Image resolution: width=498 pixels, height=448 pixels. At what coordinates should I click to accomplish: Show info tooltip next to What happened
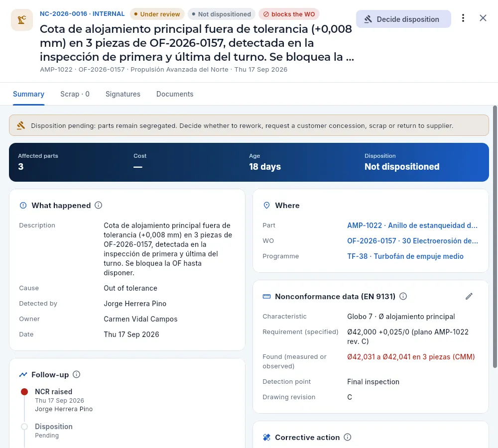pos(99,205)
